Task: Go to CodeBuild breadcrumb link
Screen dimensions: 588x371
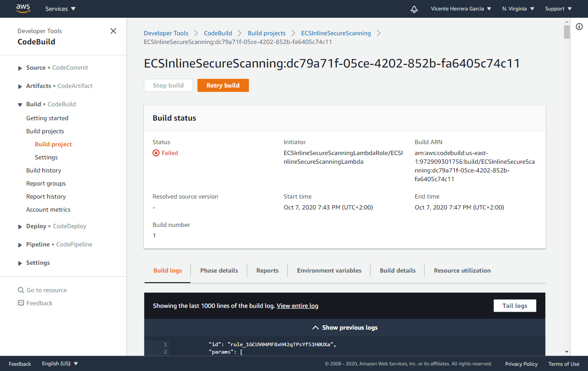Action: [x=218, y=33]
